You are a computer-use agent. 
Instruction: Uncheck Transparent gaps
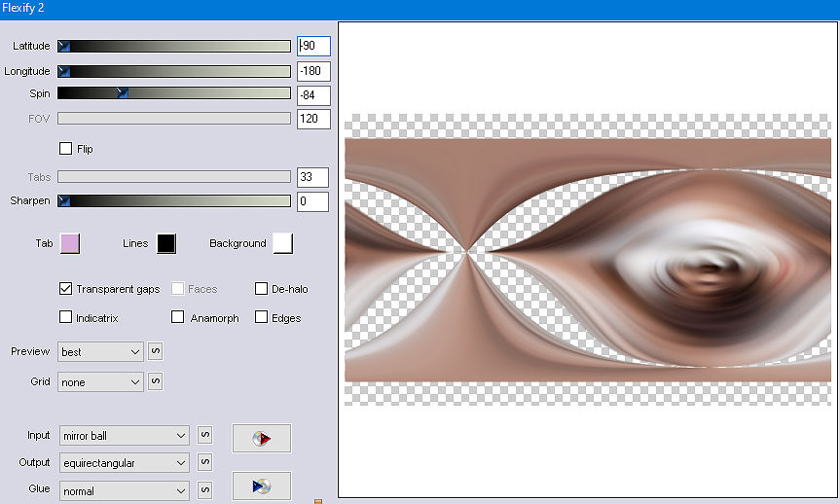(x=65, y=289)
